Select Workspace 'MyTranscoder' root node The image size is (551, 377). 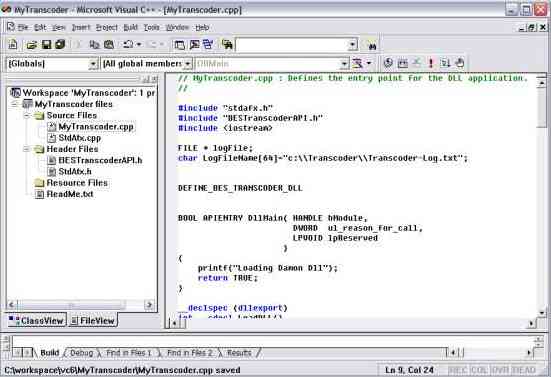89,93
